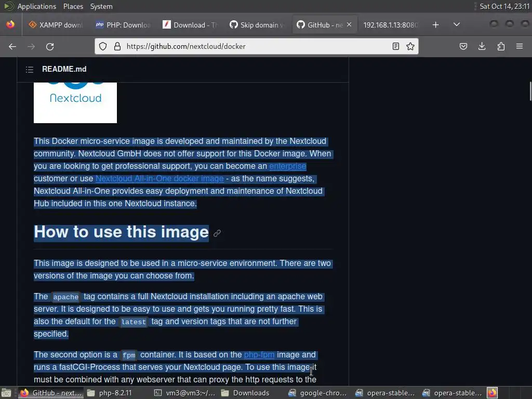Open Save to Pocket
The height and width of the screenshot is (399, 532).
[463, 46]
